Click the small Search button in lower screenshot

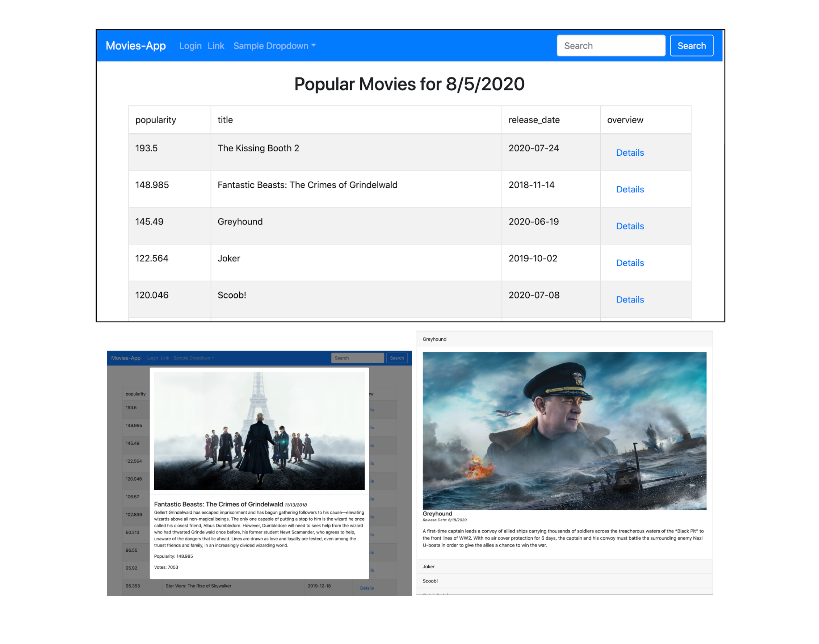click(396, 358)
